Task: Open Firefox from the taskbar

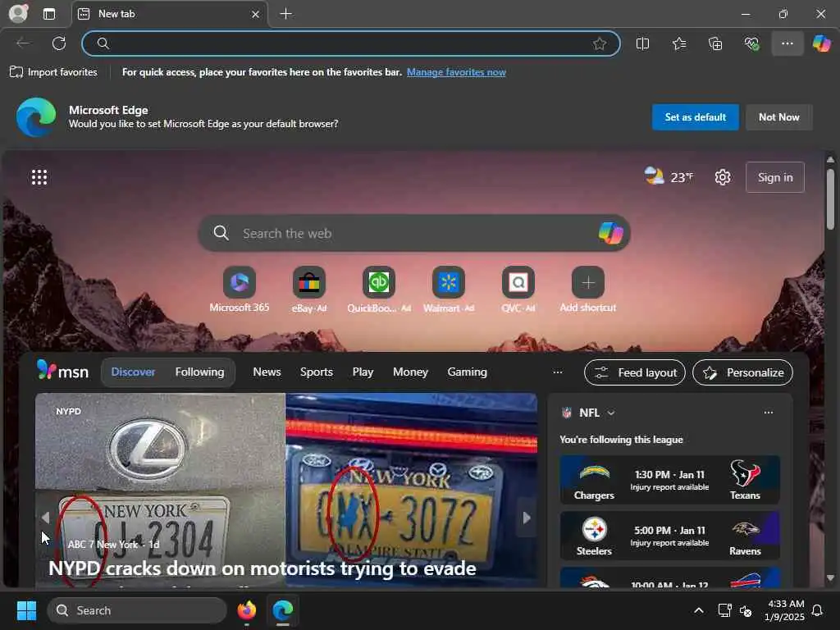Action: (x=246, y=610)
